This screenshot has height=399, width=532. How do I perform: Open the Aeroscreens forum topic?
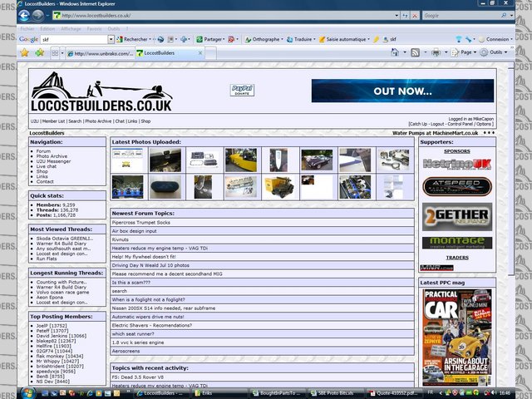(x=126, y=351)
